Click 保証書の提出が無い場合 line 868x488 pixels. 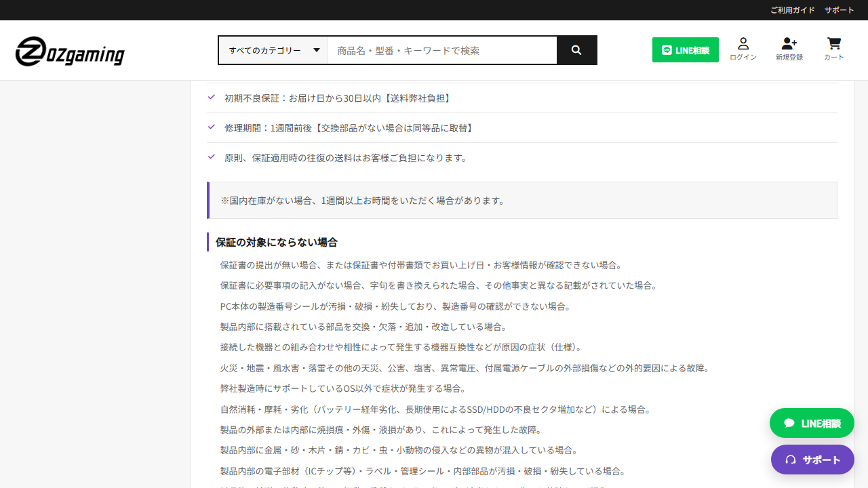[421, 265]
